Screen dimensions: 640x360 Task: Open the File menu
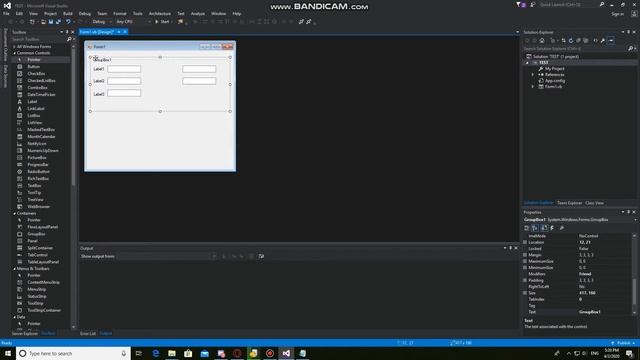pyautogui.click(x=6, y=13)
